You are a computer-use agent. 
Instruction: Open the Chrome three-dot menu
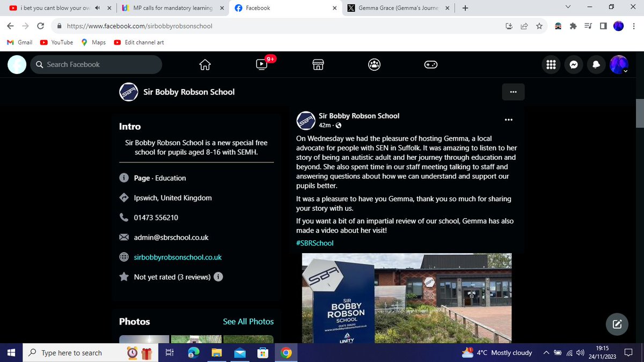coord(634,26)
